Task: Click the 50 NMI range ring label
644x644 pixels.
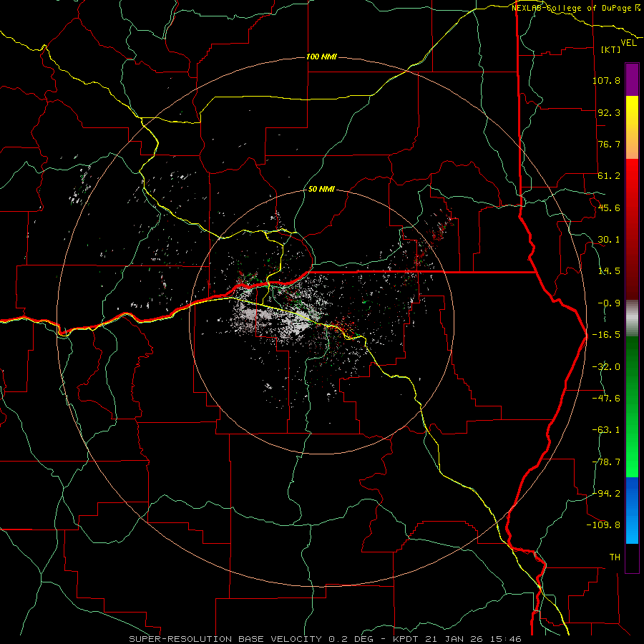Action: click(x=321, y=189)
